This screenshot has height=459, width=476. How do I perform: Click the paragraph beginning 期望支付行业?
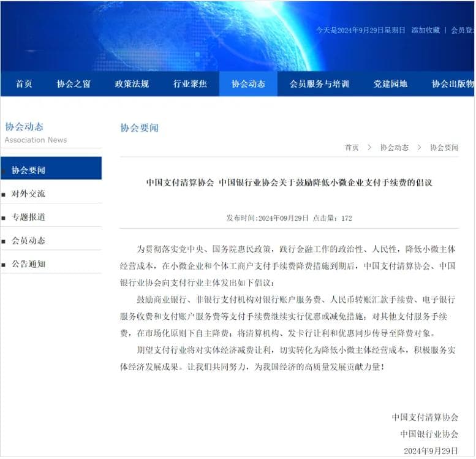click(288, 358)
